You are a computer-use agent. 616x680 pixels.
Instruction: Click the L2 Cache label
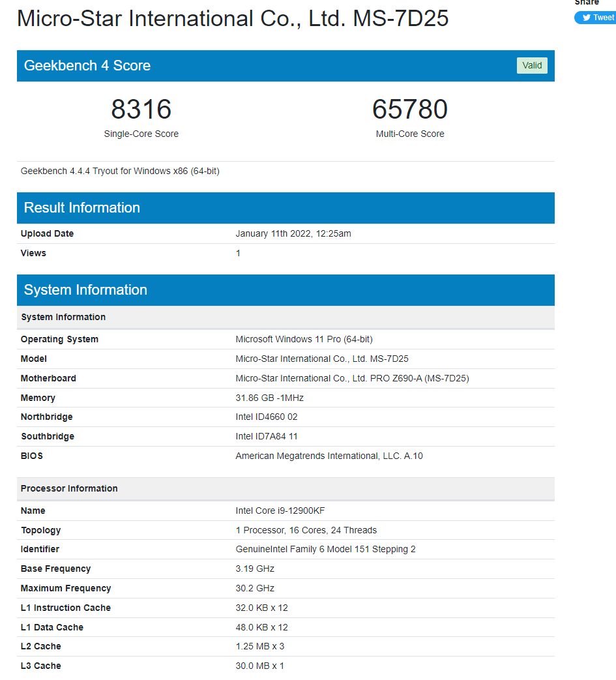(41, 647)
